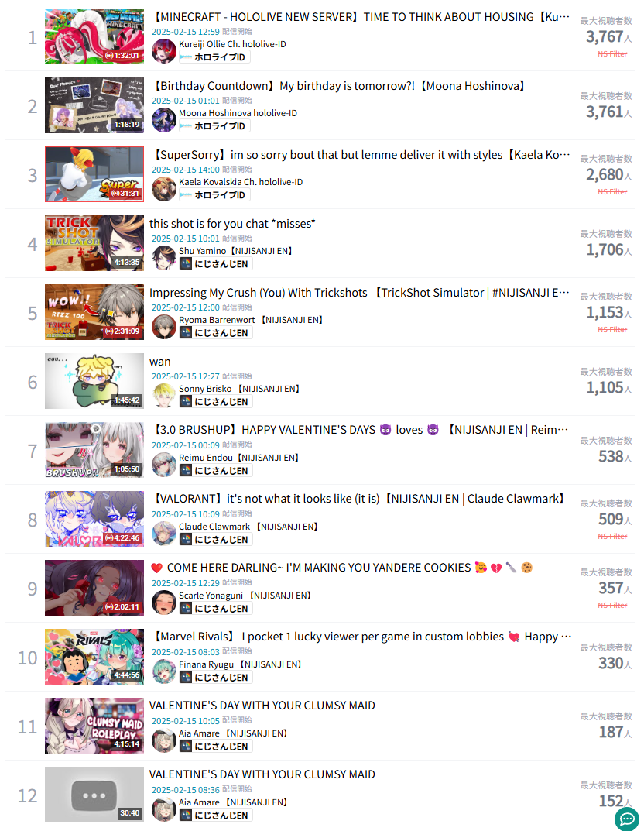Viewport: 644px width, 831px height.
Task: Open the 'wan' stream title link
Action: [160, 362]
